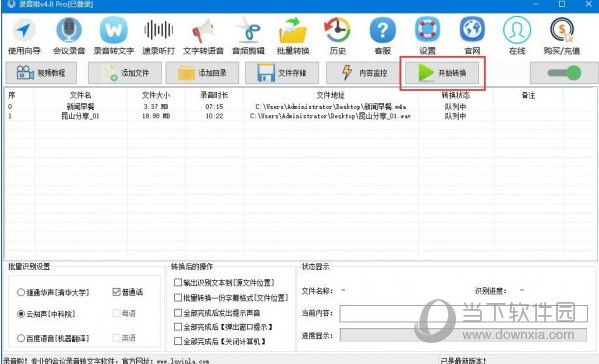Open the 使用向导 usage guide icon

pos(24,36)
